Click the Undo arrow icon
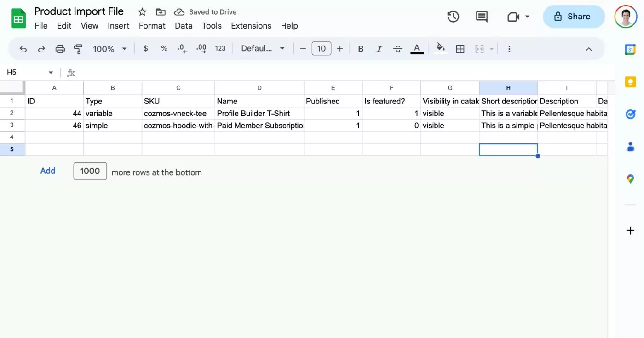Screen dimensions: 644x338 click(x=23, y=49)
